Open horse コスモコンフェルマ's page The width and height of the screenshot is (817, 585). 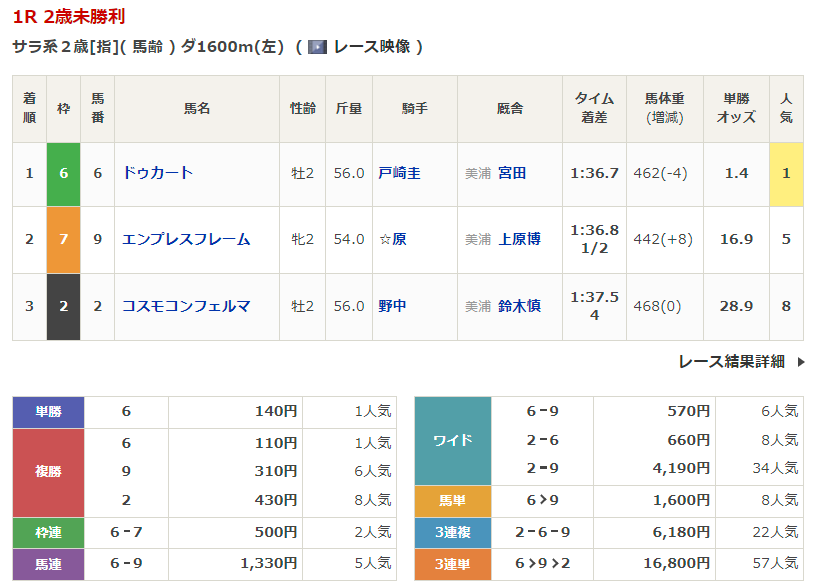(x=185, y=306)
